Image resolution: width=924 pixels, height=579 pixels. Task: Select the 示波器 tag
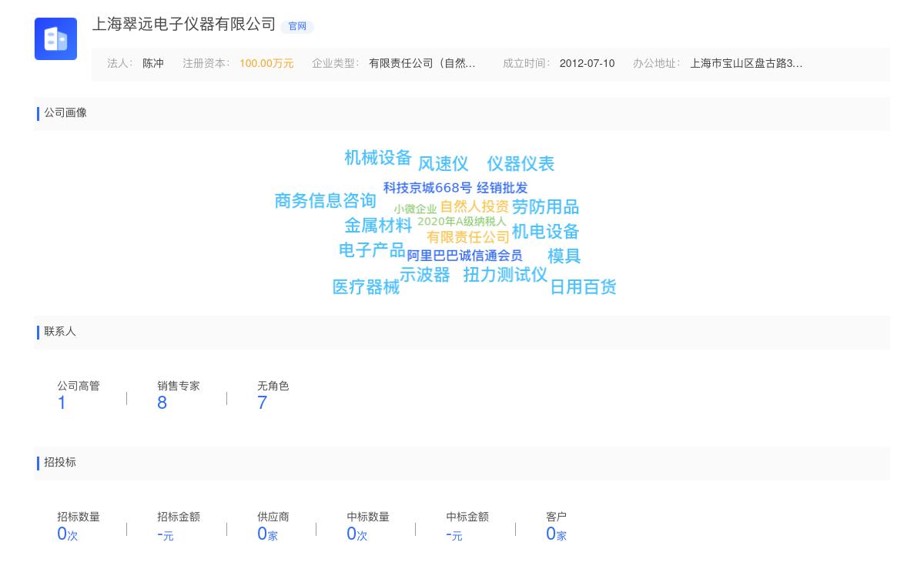point(424,275)
